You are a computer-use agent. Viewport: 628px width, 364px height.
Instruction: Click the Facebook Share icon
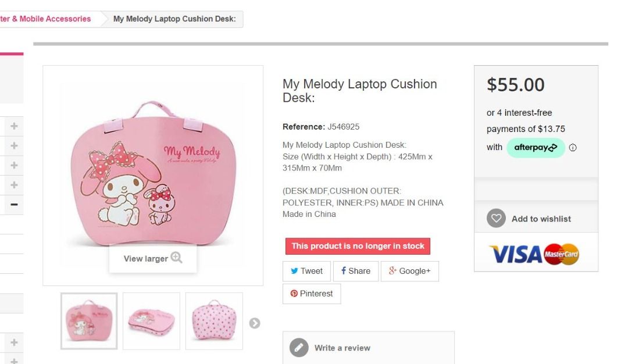tap(344, 271)
